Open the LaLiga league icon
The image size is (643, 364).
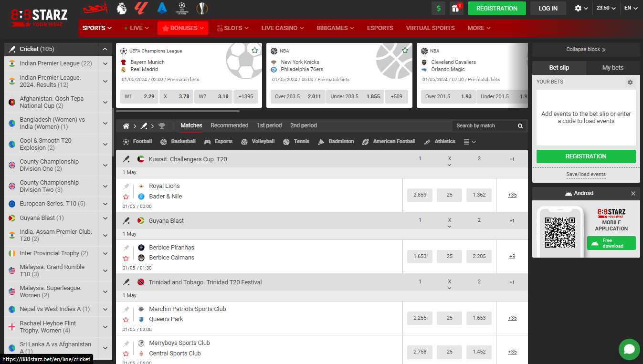[x=141, y=8]
